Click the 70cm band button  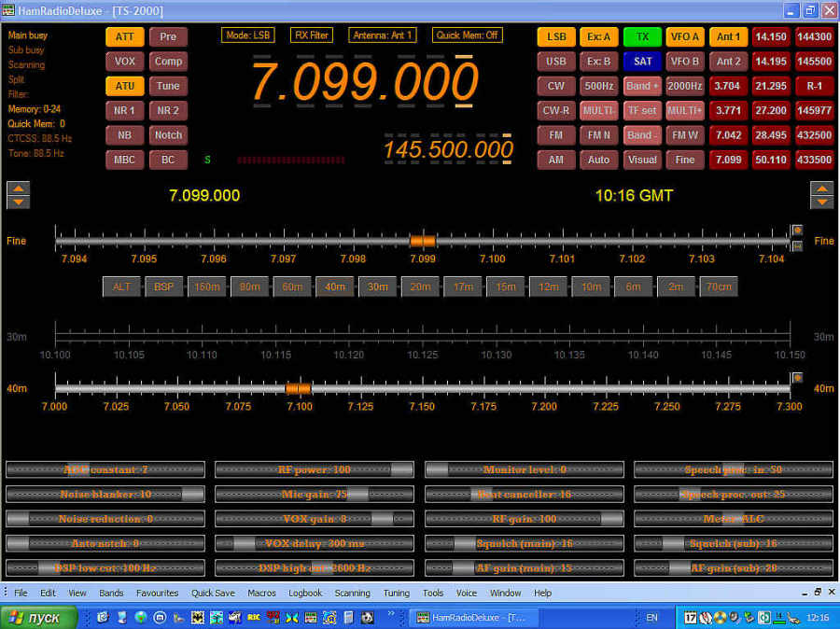[x=719, y=287]
